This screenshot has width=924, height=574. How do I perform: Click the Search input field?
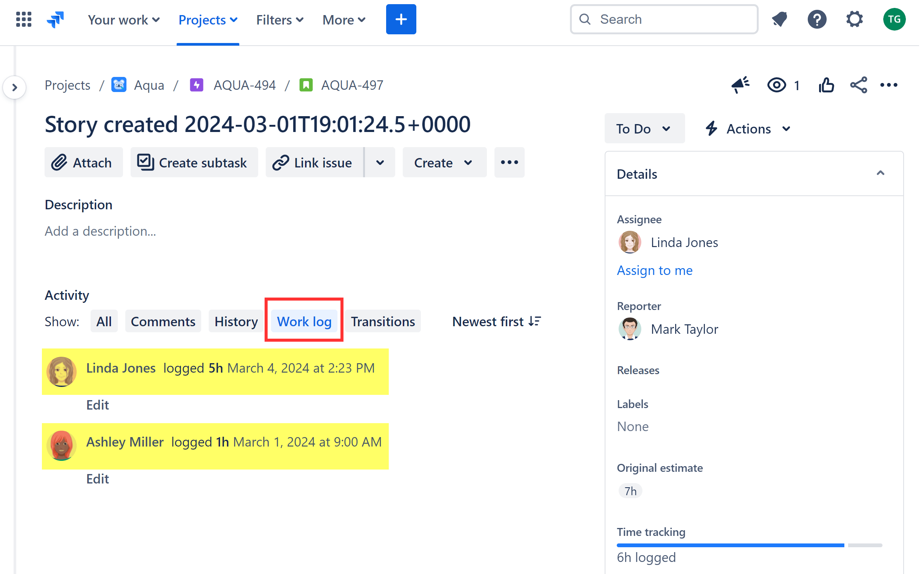[x=663, y=19]
